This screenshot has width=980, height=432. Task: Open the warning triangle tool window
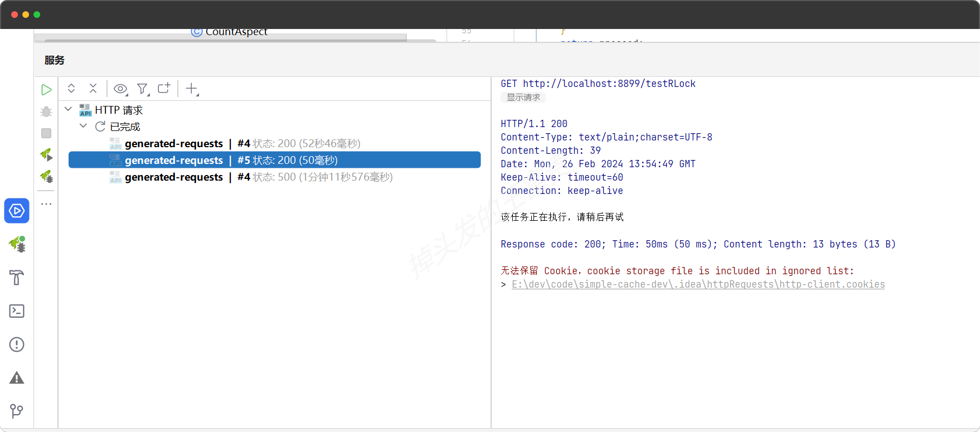[17, 378]
